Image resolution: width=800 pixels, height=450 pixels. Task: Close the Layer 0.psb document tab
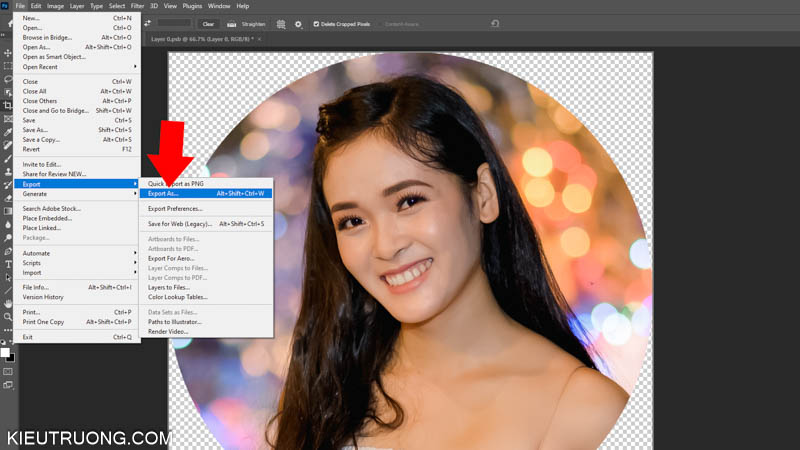click(259, 39)
